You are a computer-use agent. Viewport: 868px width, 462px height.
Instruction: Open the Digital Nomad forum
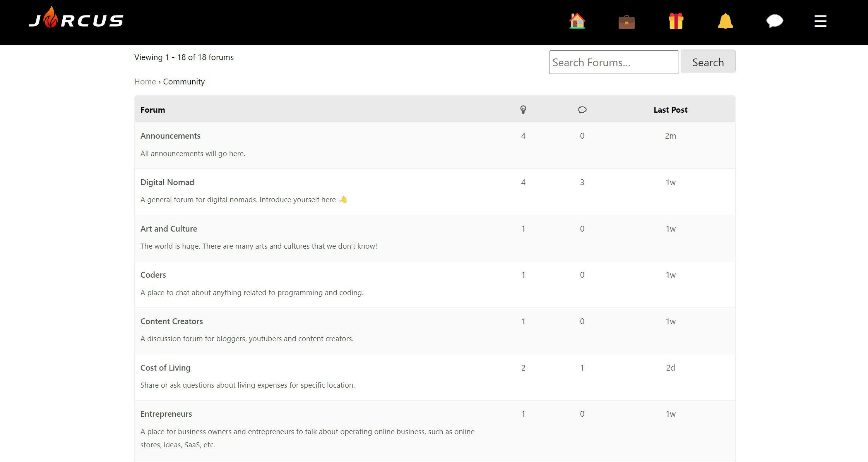[x=167, y=182]
